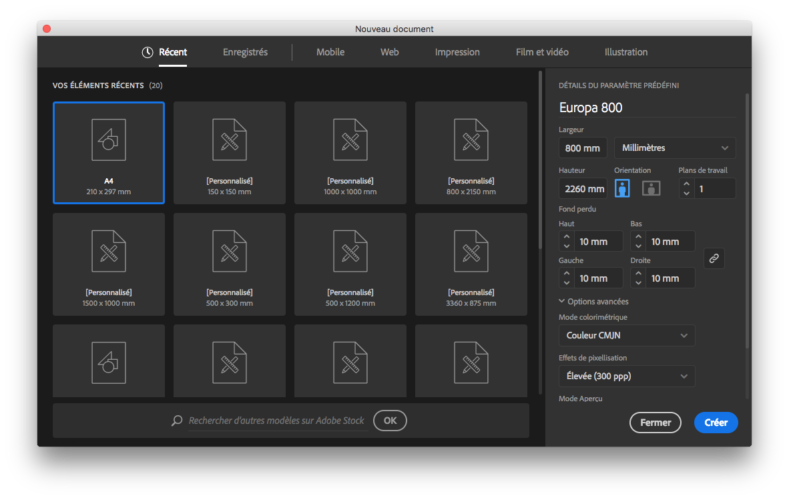Image resolution: width=789 pixels, height=500 pixels.
Task: Open the Couleur CMJN color mode dropdown
Action: [x=627, y=336]
